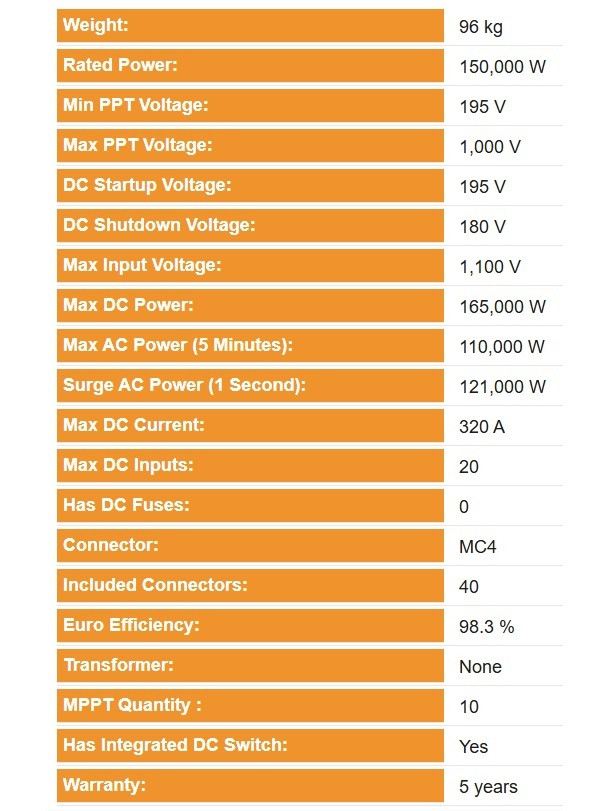Select the Max DC Inputs value 20
The height and width of the screenshot is (811, 600).
469,467
